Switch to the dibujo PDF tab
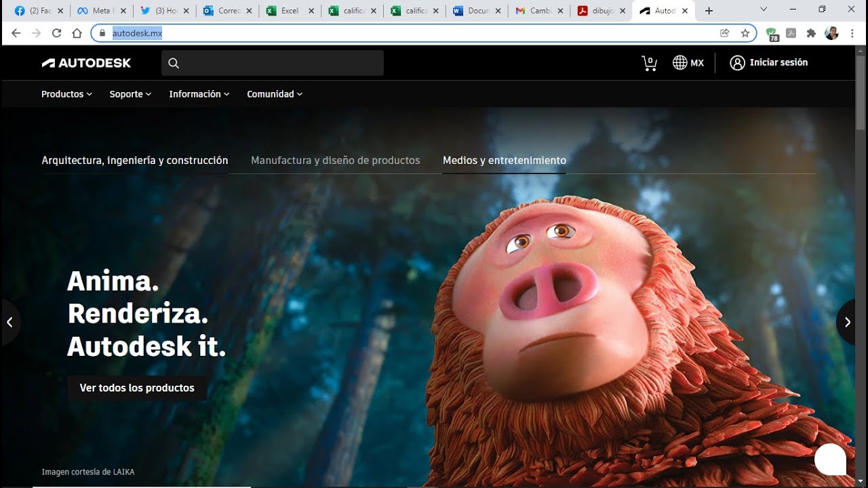This screenshot has height=488, width=868. [x=601, y=11]
